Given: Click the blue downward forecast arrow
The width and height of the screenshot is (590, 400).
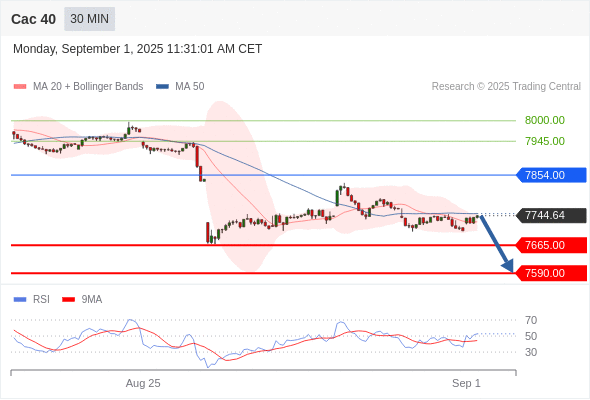Looking at the screenshot, I should (497, 243).
